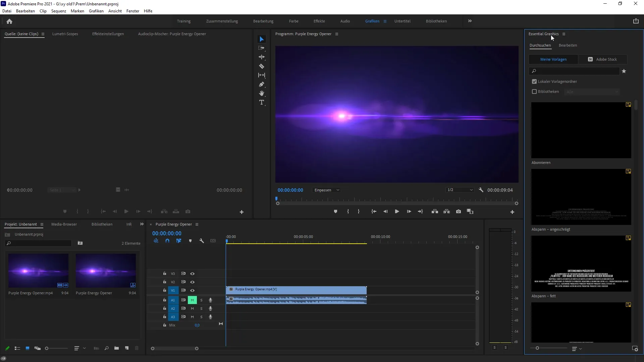644x362 pixels.
Task: Play the program monitor
Action: 397,212
